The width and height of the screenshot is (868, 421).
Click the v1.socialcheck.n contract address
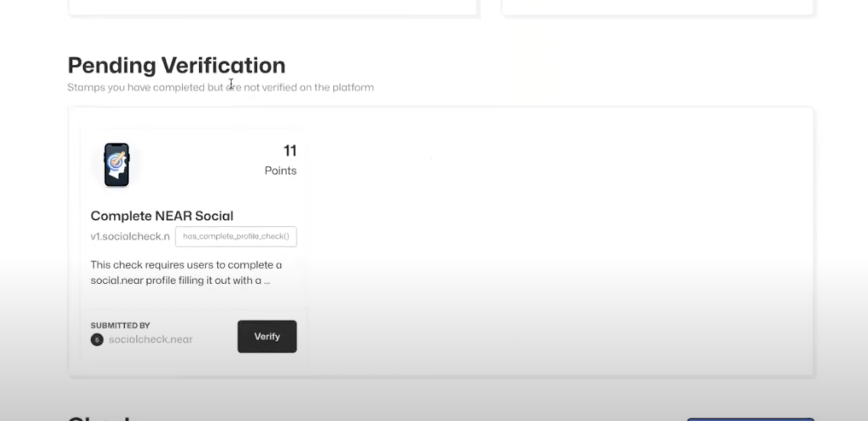click(130, 237)
